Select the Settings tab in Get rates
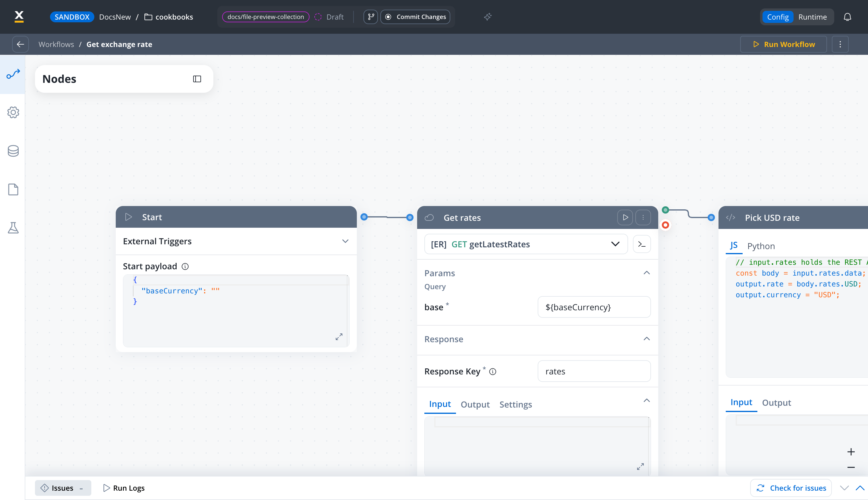868x500 pixels. pos(515,405)
